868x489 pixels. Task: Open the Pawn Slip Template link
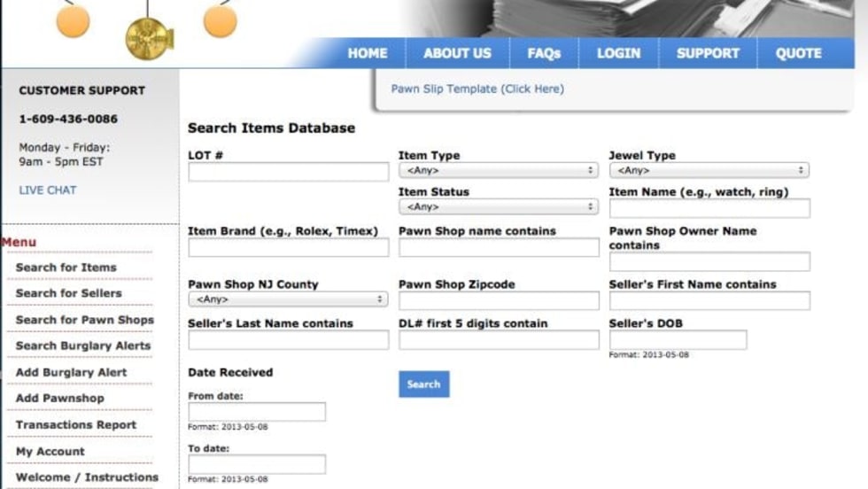(477, 89)
